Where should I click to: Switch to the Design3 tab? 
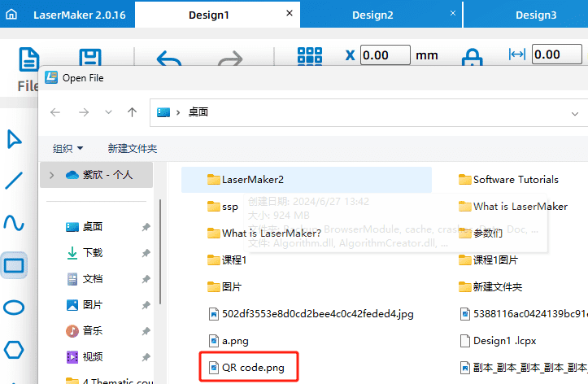tap(536, 15)
